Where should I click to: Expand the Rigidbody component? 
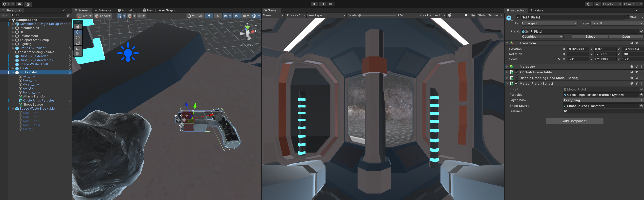(507, 67)
